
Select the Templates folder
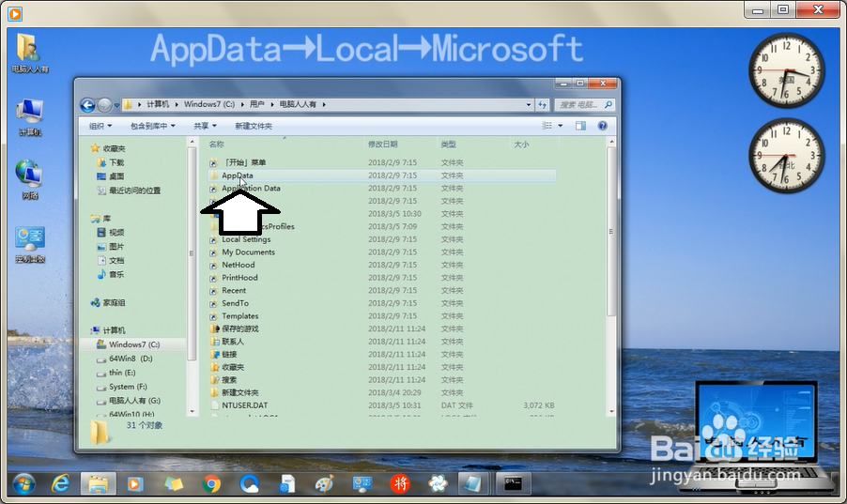(x=239, y=316)
